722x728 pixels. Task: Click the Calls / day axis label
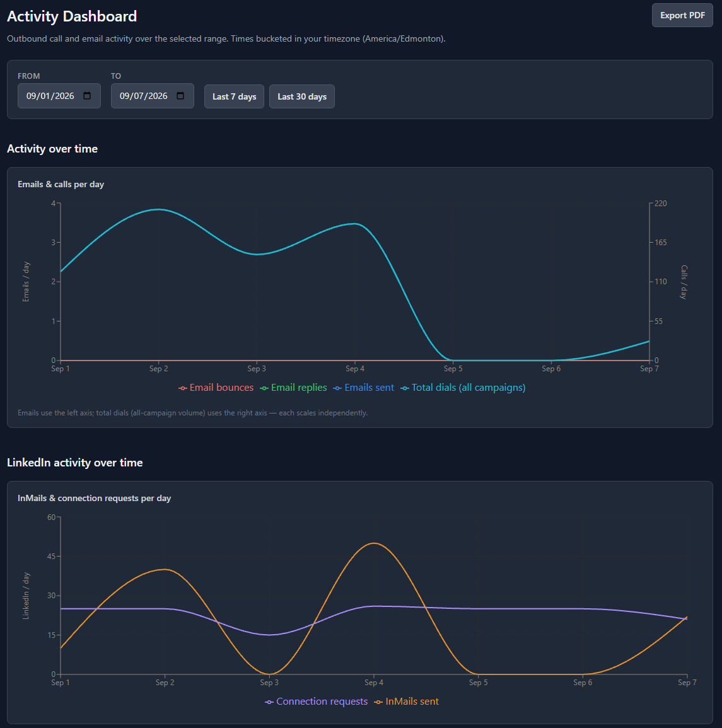click(x=684, y=282)
